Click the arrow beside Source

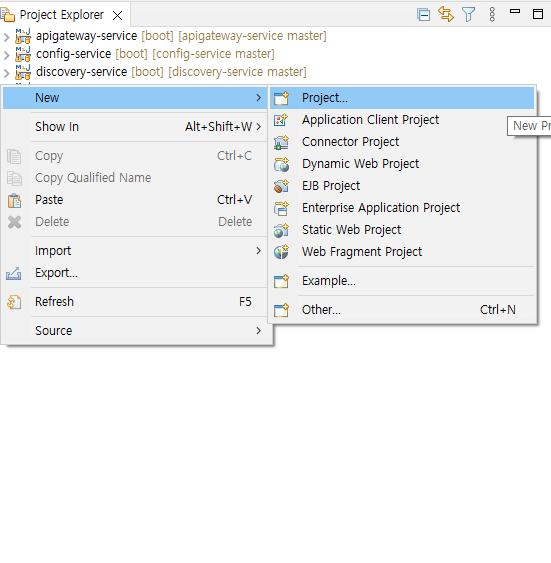point(258,331)
